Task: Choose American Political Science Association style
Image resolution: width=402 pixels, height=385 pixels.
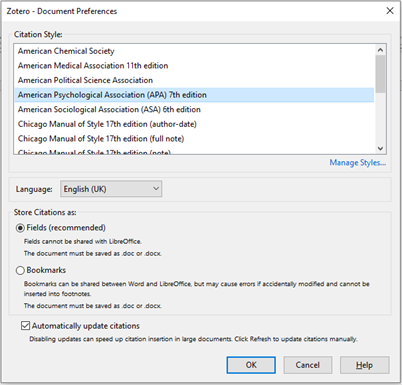Action: 194,80
